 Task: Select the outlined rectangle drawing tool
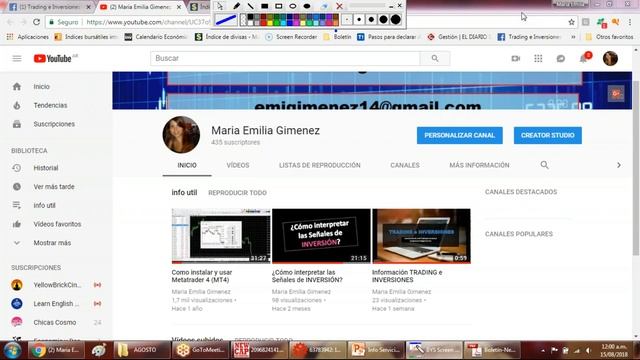tap(279, 6)
